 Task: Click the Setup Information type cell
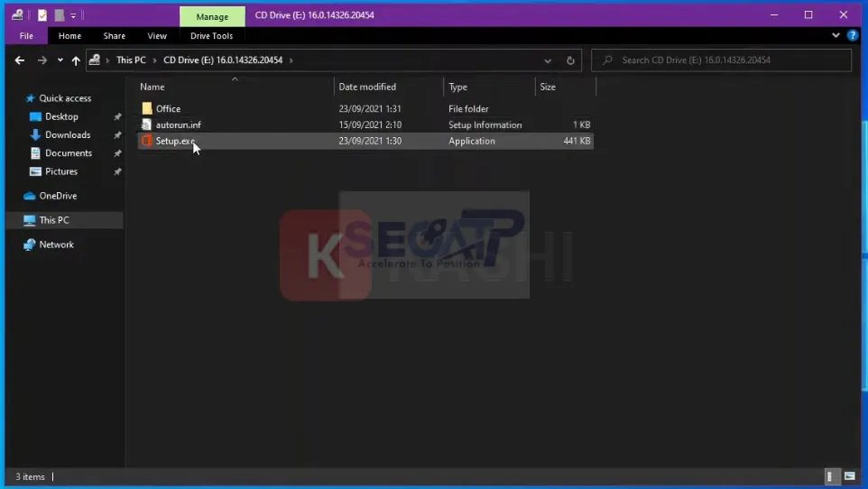[485, 125]
